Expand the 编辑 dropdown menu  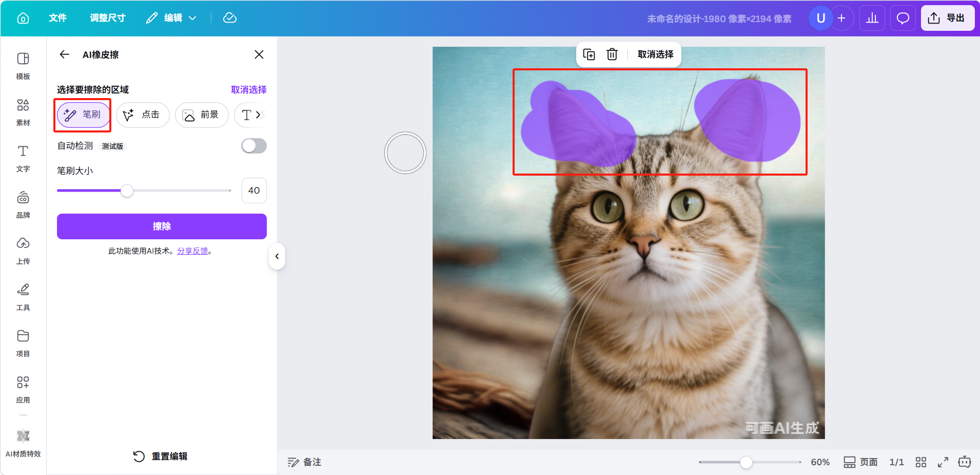(x=172, y=18)
